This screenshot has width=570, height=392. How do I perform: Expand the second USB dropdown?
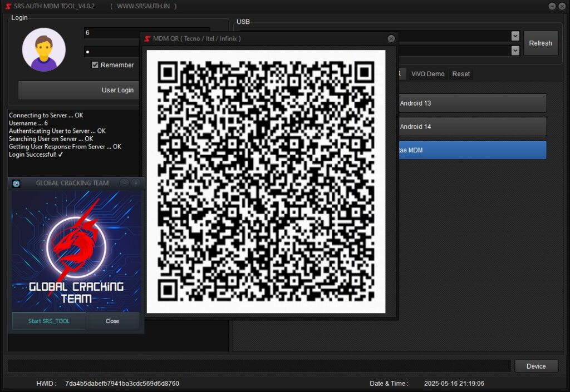tap(515, 51)
